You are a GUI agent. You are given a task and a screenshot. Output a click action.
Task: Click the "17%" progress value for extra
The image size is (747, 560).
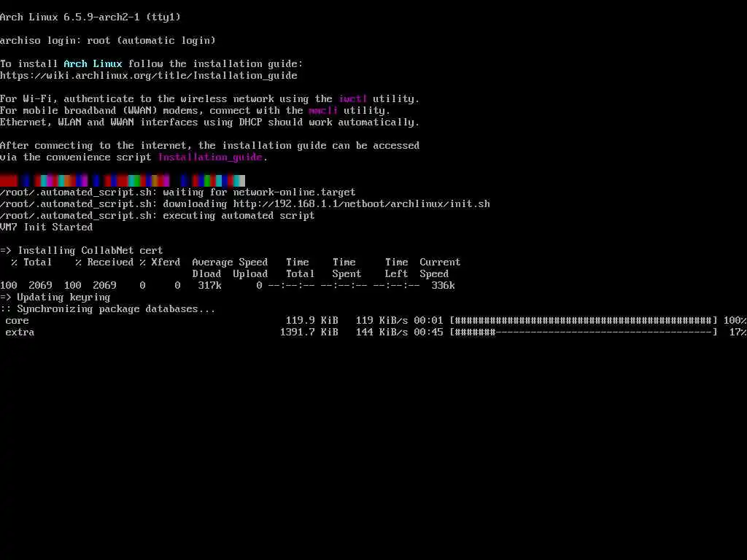738,332
